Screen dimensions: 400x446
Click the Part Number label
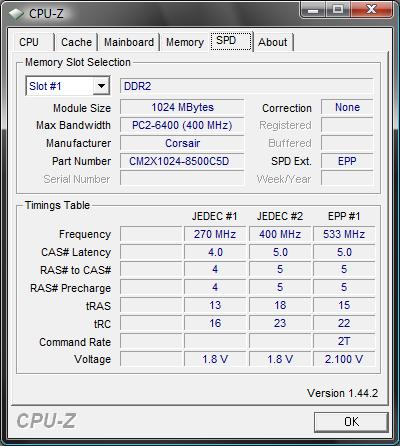tap(81, 161)
